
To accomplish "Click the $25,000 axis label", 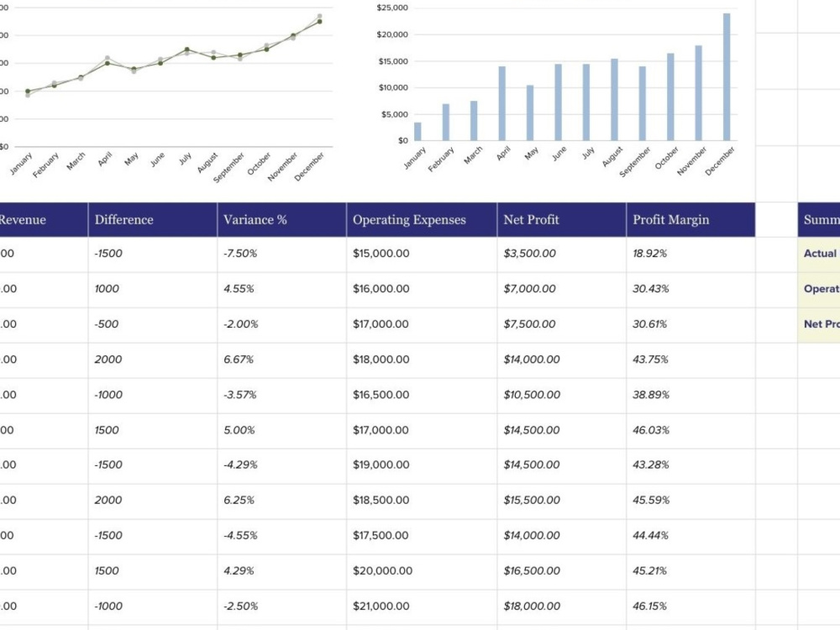I will (392, 8).
